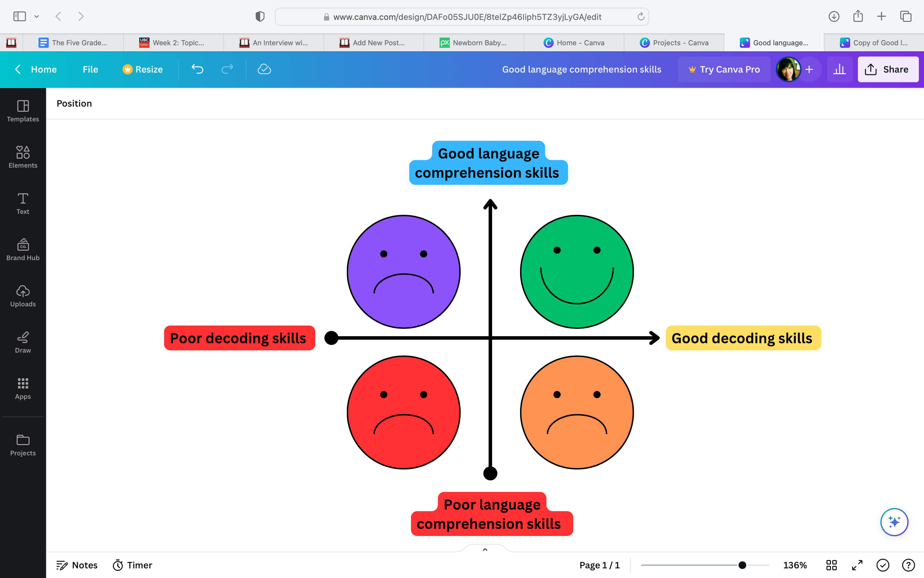
Task: Add collaborator with plus icon
Action: pos(809,69)
